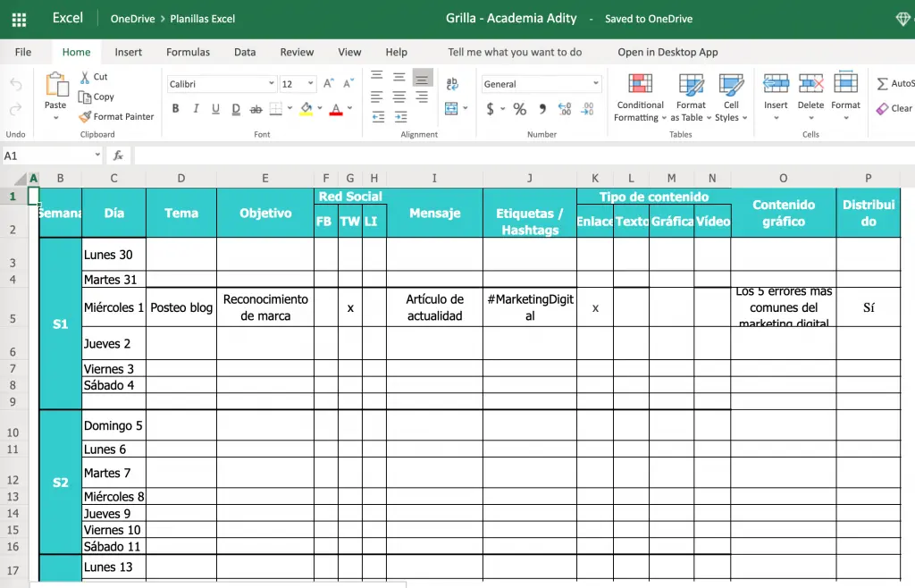Toggle Strikethrough formatting

point(256,108)
